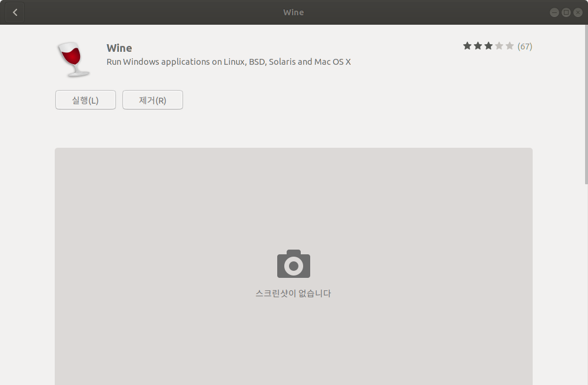The height and width of the screenshot is (385, 588).
Task: Remove Wine with the 제거(R) button
Action: pos(152,100)
